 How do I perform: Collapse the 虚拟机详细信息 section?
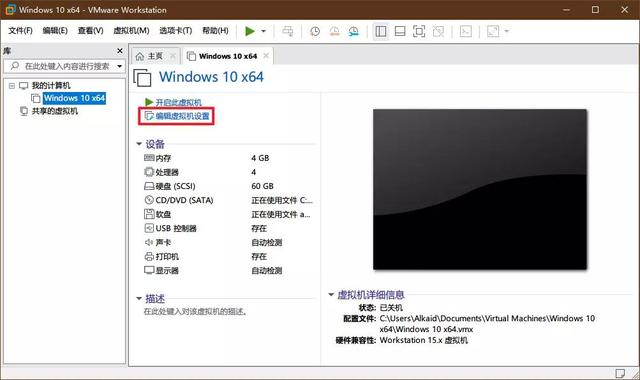(x=331, y=294)
